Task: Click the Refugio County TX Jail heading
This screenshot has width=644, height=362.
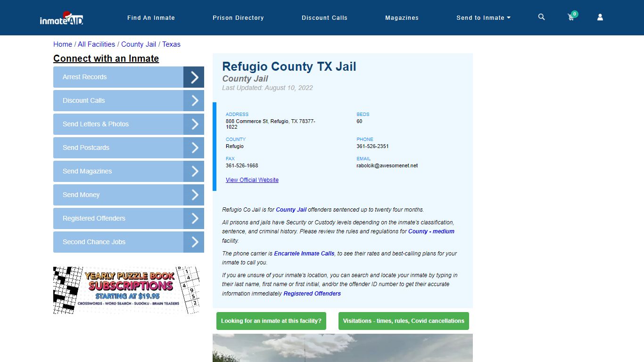Action: click(289, 66)
